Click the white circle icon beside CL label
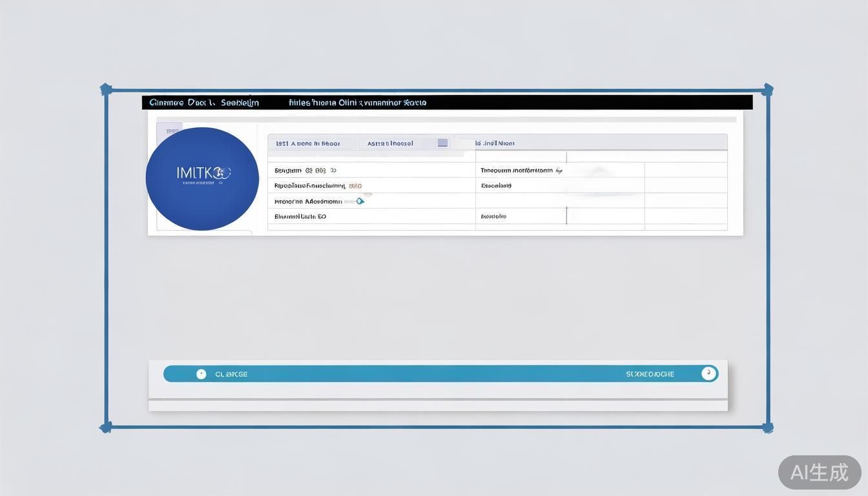The image size is (868, 496). pyautogui.click(x=201, y=374)
